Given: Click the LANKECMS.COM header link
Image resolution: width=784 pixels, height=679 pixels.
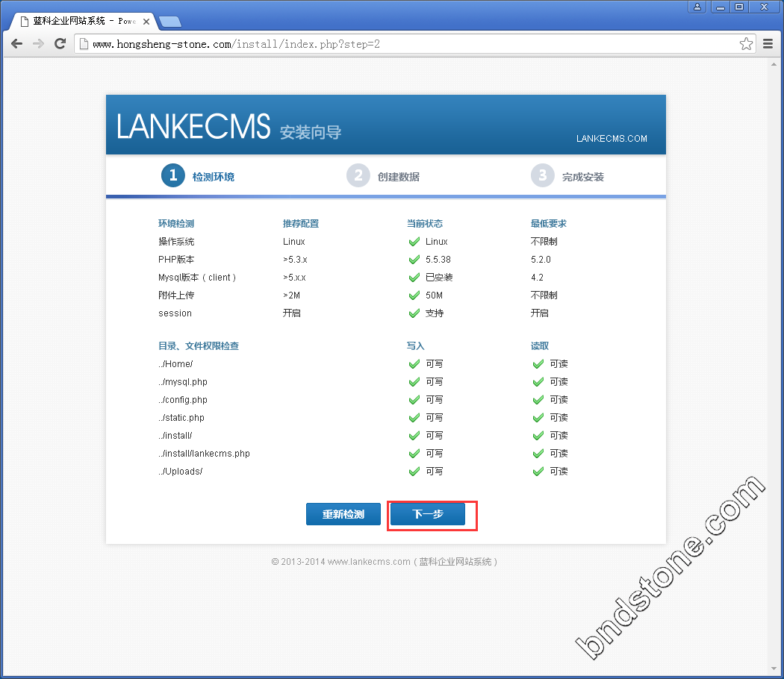Looking at the screenshot, I should pyautogui.click(x=612, y=138).
